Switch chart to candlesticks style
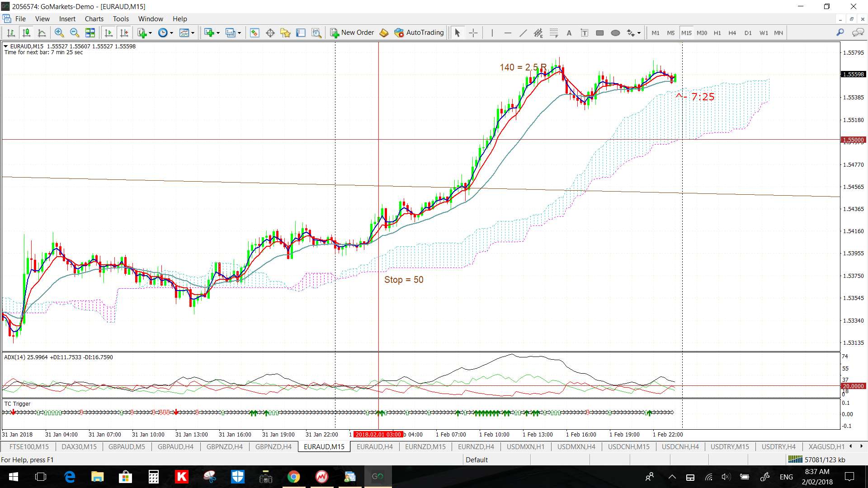 (x=26, y=33)
